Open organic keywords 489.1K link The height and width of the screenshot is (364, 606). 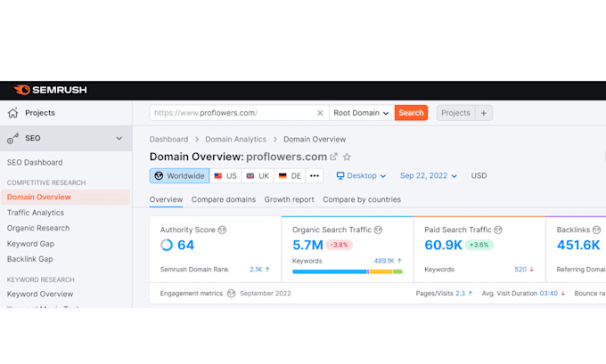384,261
